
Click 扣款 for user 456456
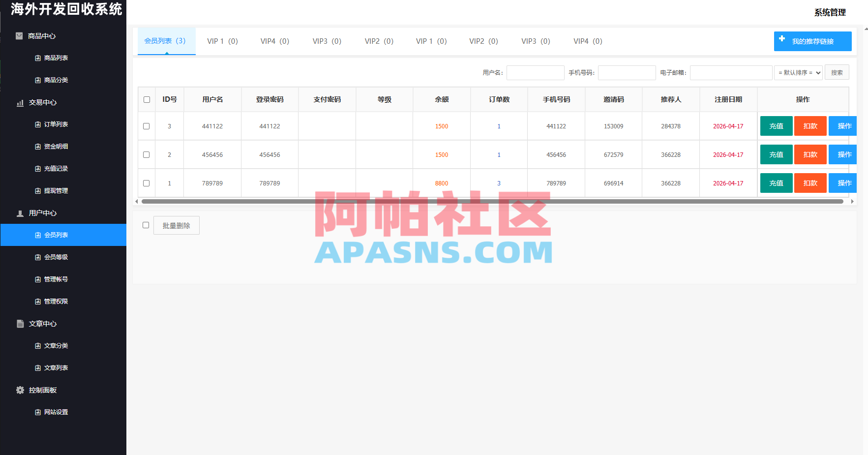(x=810, y=154)
